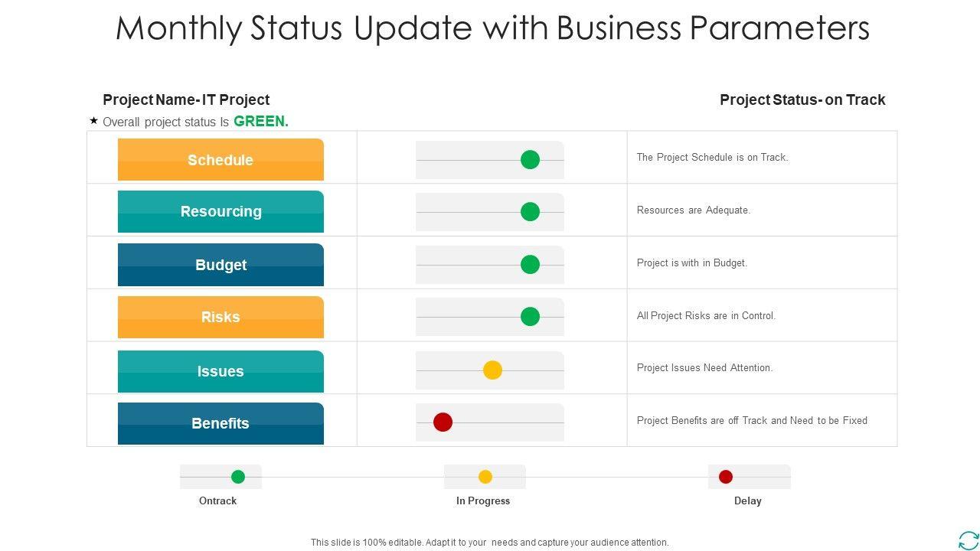Select the orange Schedule button

click(220, 160)
